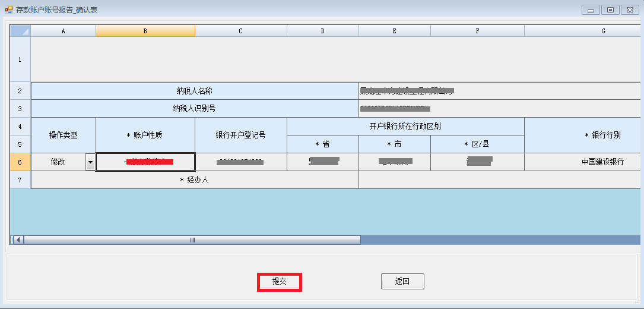The image size is (644, 309).
Task: Select column B header
Action: pyautogui.click(x=145, y=31)
